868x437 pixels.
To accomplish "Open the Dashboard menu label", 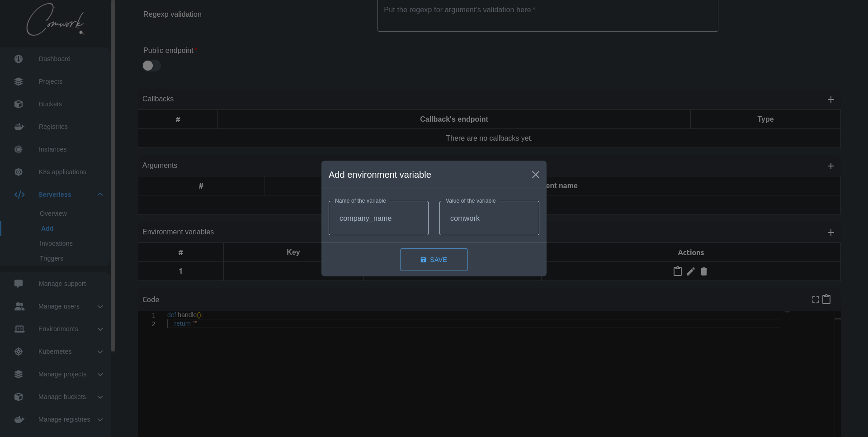I will (x=55, y=59).
